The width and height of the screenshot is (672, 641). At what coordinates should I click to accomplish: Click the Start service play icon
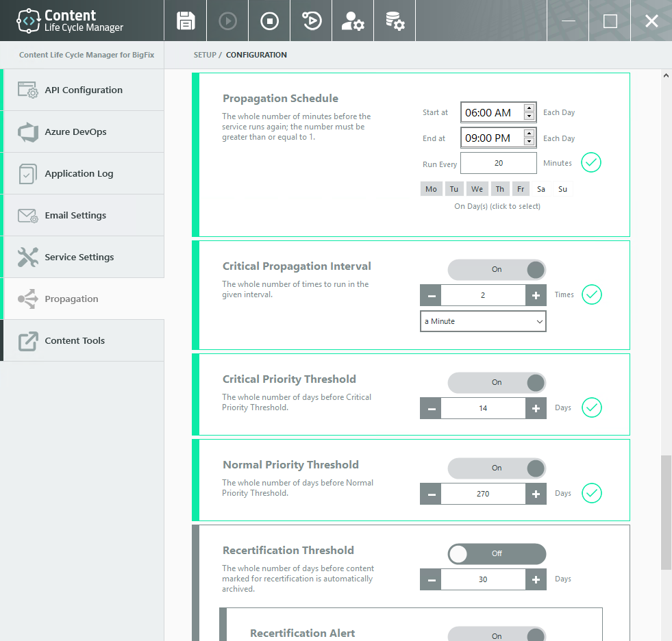(x=227, y=21)
